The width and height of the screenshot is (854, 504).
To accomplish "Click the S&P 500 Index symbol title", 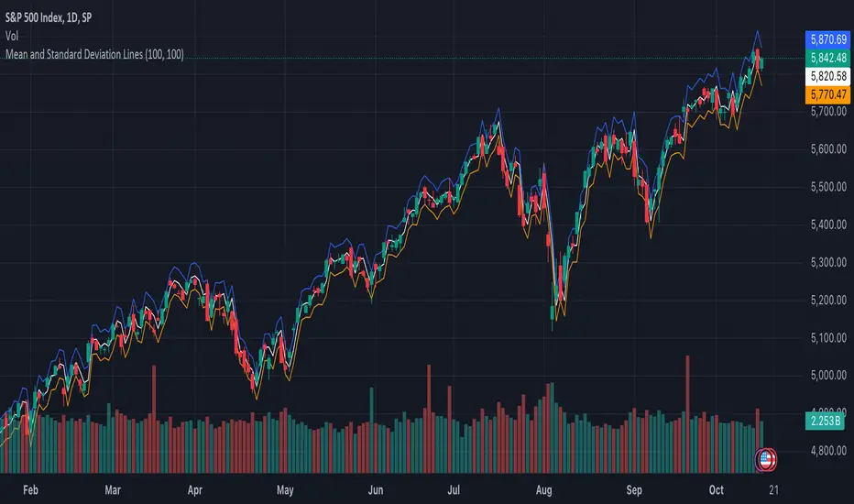I will pyautogui.click(x=49, y=18).
